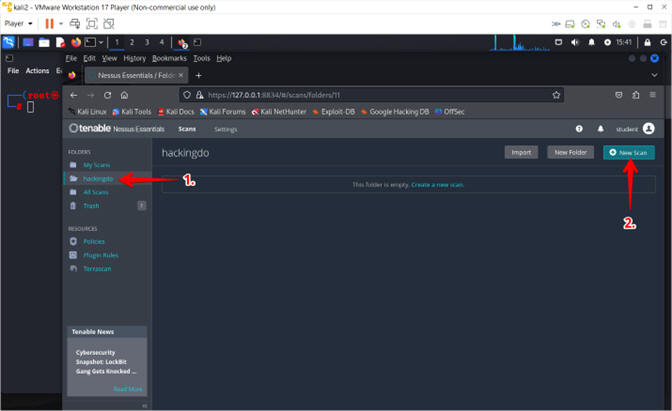The image size is (672, 411).
Task: Open the Tenable News LockBit headline
Action: [x=105, y=362]
